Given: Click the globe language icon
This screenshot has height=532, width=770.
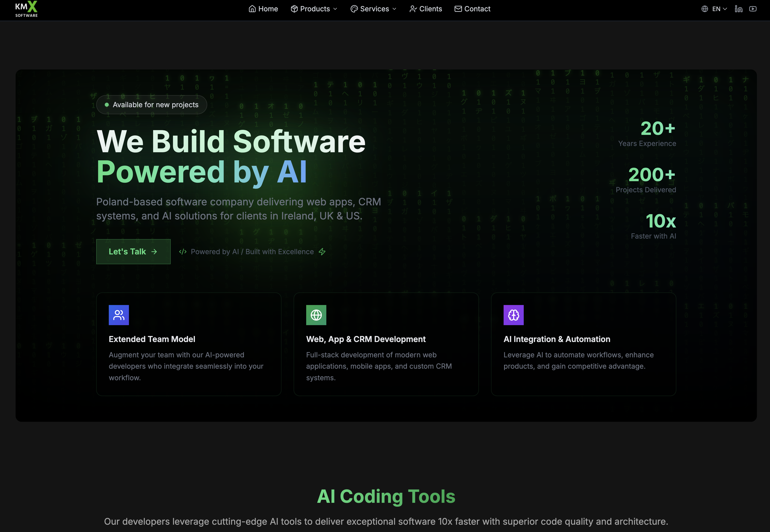Looking at the screenshot, I should pos(704,9).
